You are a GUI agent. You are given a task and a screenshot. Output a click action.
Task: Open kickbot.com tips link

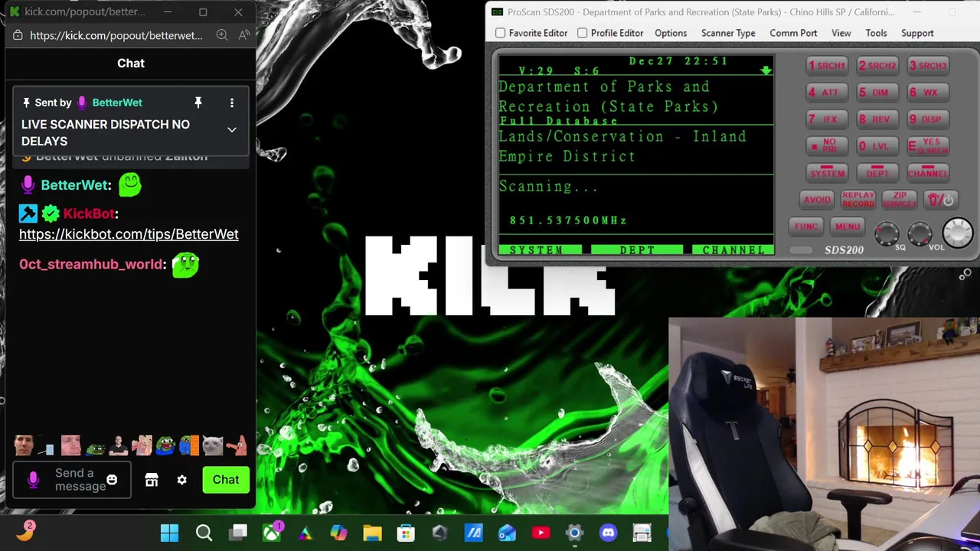(129, 234)
